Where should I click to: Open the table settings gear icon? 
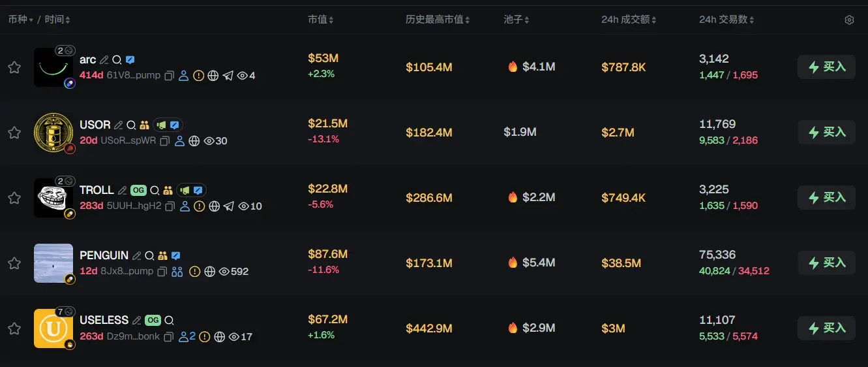pyautogui.click(x=849, y=20)
